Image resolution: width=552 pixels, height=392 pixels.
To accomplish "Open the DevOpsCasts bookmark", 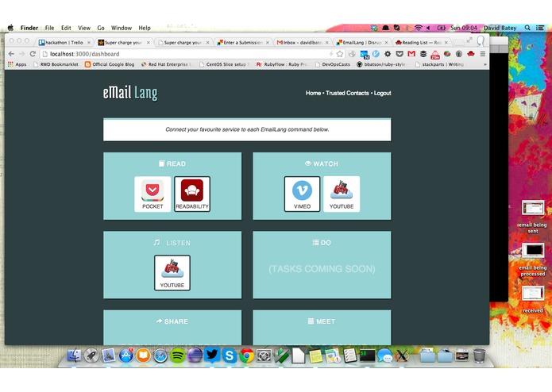I will coord(333,64).
